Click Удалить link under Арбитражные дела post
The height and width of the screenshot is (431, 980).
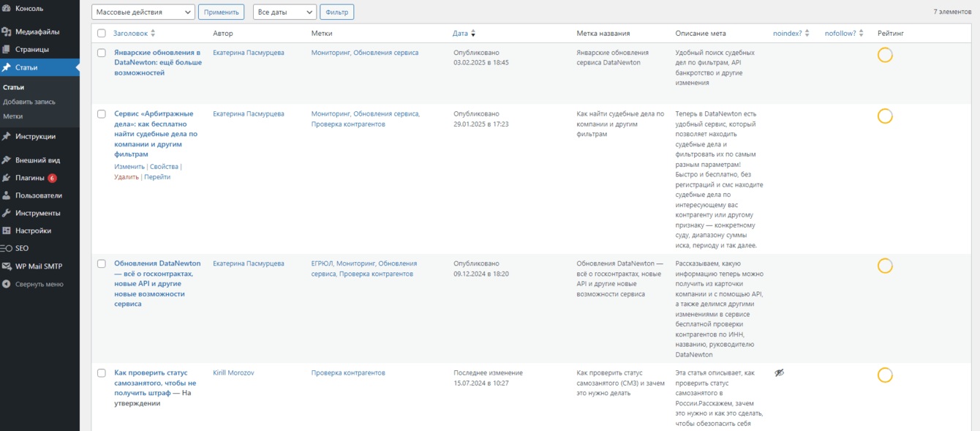pos(127,177)
